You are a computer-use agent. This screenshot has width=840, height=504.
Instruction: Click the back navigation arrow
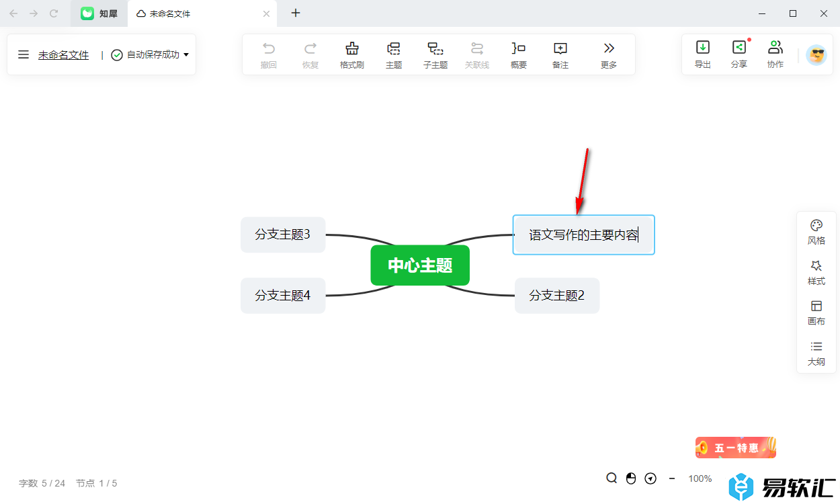coord(13,13)
